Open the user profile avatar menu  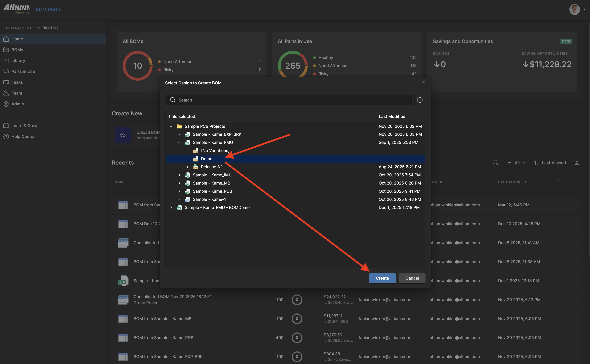574,9
